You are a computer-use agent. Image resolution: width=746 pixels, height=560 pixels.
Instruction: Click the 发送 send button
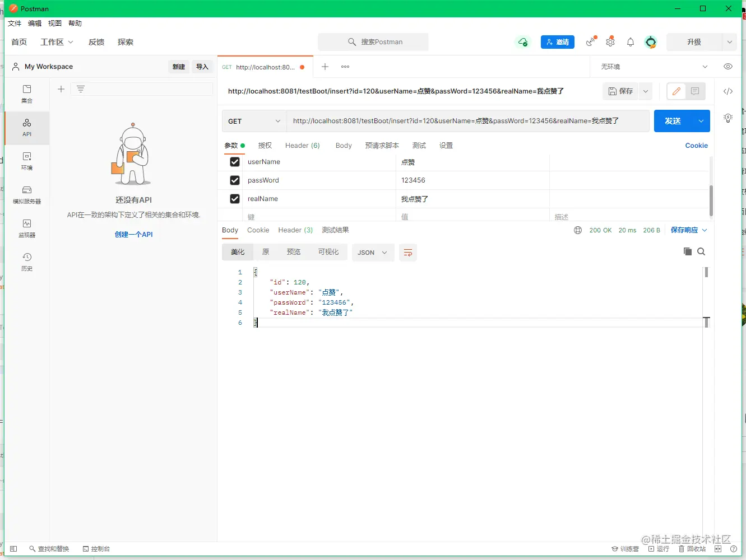(673, 121)
